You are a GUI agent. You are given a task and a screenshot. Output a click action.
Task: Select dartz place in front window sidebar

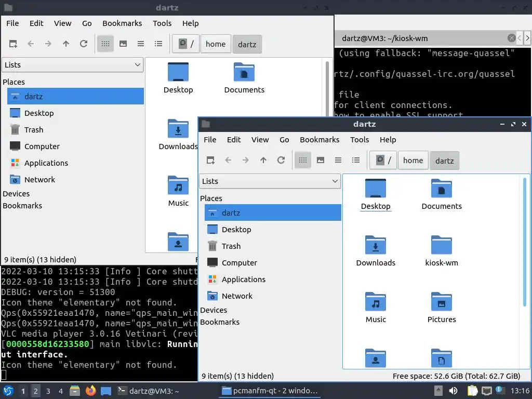273,212
